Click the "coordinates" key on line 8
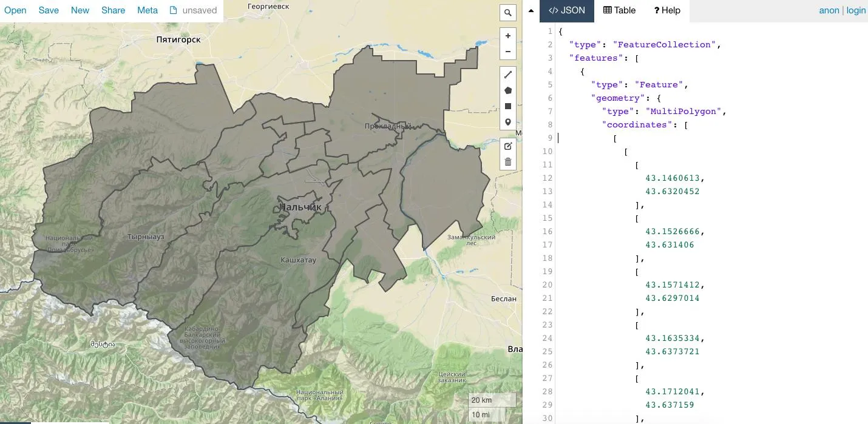The height and width of the screenshot is (424, 868). click(x=637, y=125)
